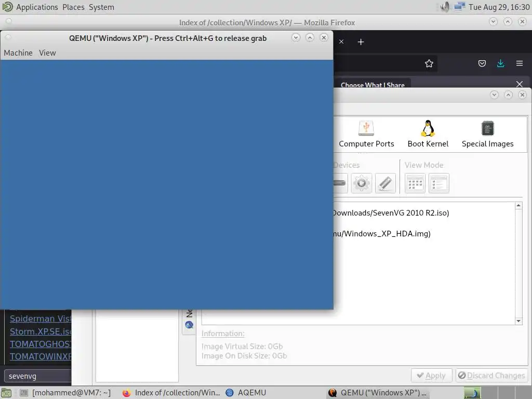The image size is (532, 399).
Task: Open Firefox hamburger application menu
Action: click(520, 63)
